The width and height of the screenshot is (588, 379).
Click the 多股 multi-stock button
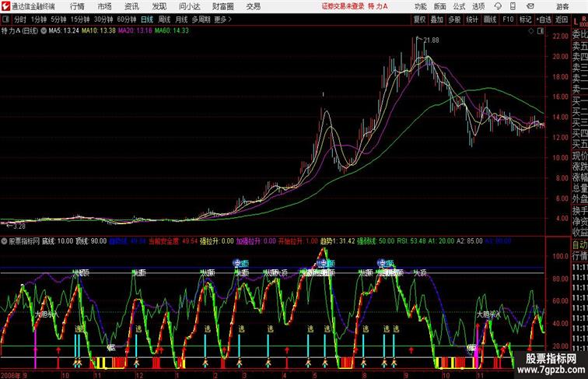[x=454, y=19]
